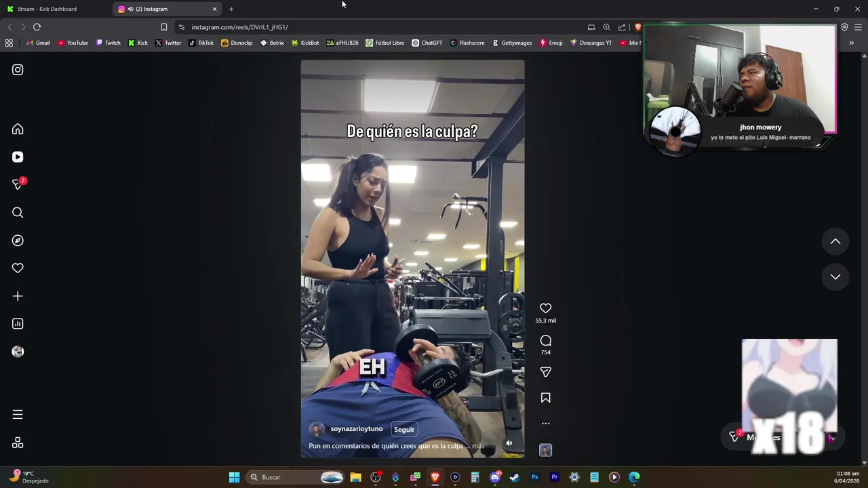The width and height of the screenshot is (868, 488).
Task: Toggle the reel's mute speaker button
Action: click(509, 443)
